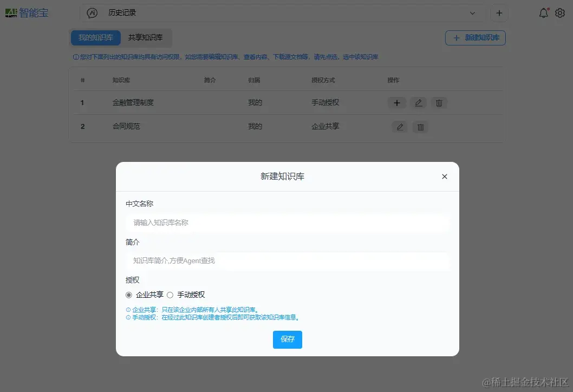Screen dimensions: 573x392
Task: Switch to the 我的知识库 tab
Action: (x=96, y=38)
